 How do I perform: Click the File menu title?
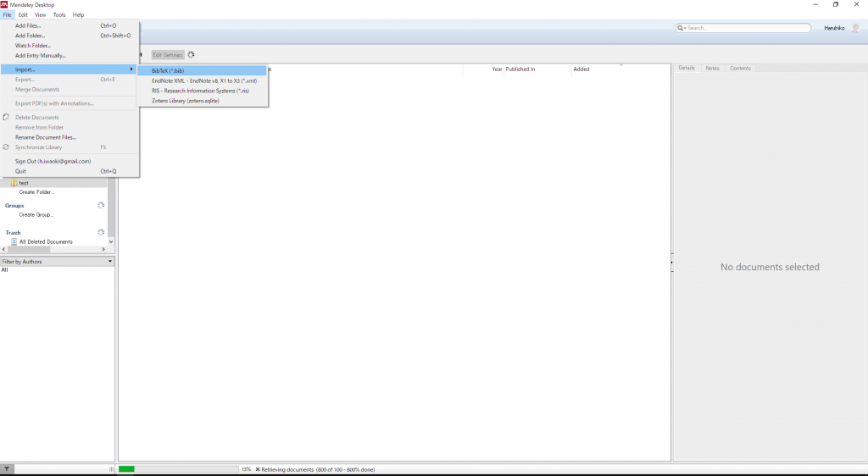(x=7, y=15)
